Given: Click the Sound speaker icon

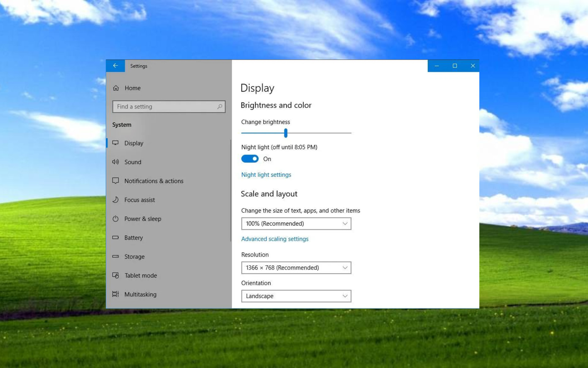Looking at the screenshot, I should [115, 162].
